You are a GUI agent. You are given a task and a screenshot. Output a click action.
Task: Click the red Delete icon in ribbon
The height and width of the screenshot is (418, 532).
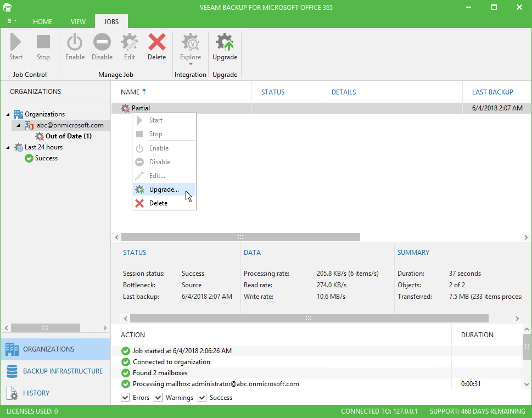(x=157, y=42)
